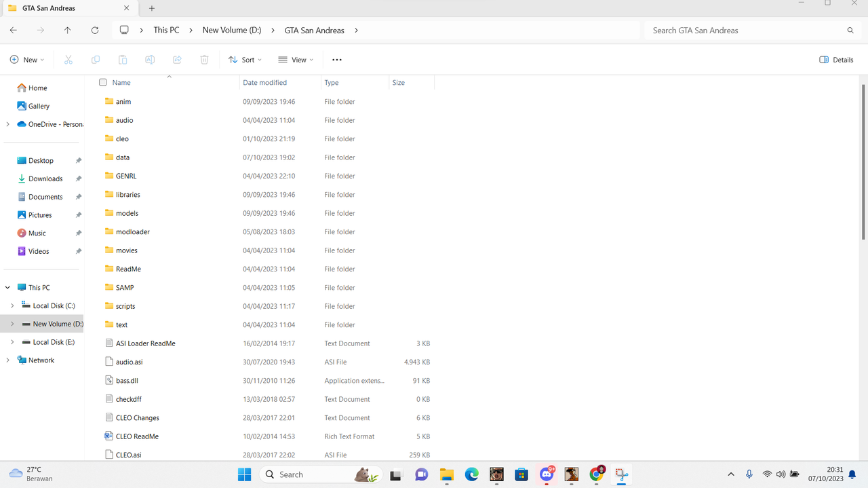
Task: Open the cleo folder icon
Action: click(x=109, y=138)
